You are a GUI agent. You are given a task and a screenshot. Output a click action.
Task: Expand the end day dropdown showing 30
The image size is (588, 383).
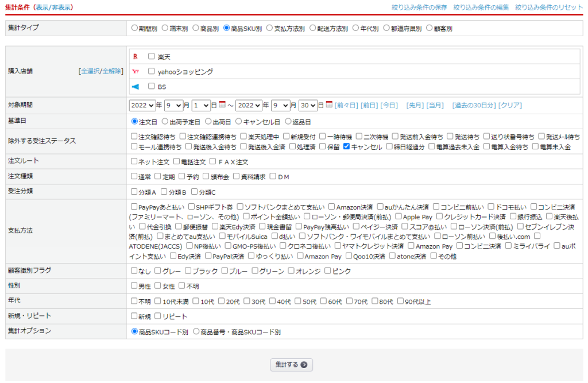[x=308, y=105]
